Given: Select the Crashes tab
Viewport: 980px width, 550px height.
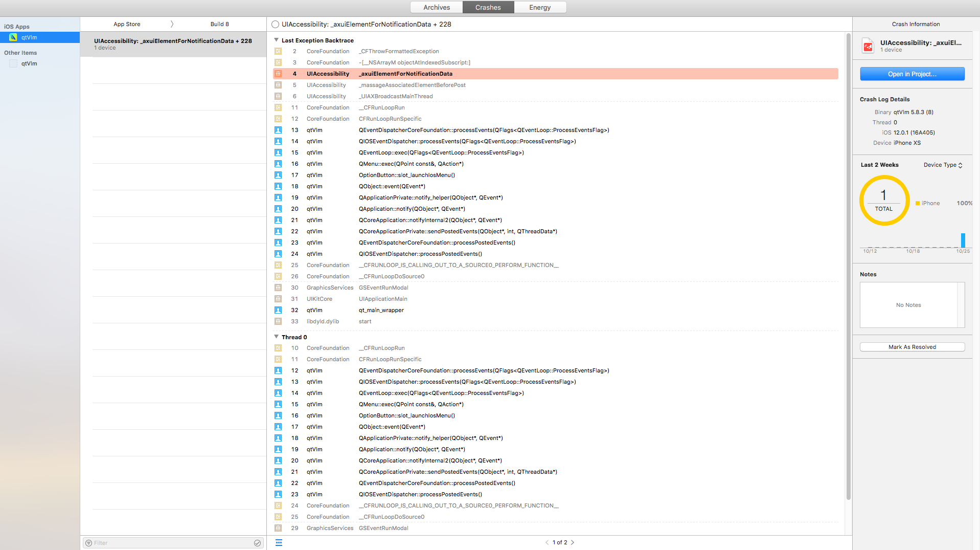Looking at the screenshot, I should coord(488,7).
